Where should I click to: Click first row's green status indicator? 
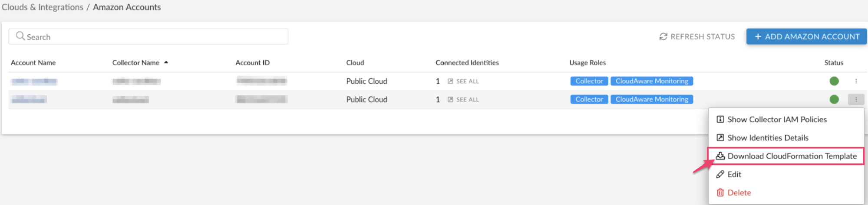pyautogui.click(x=834, y=81)
